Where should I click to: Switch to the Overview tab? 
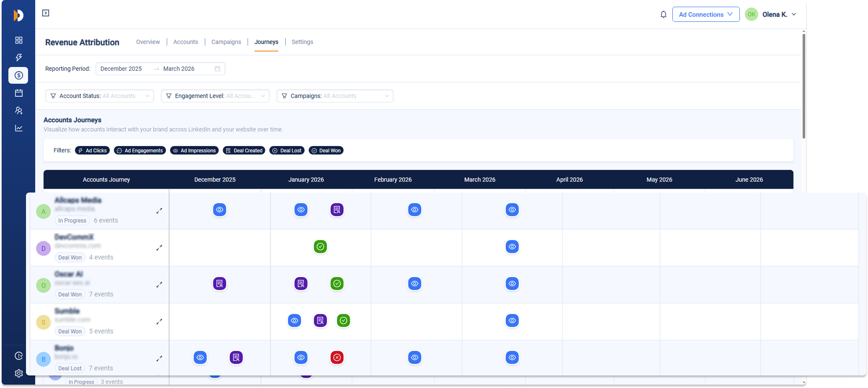click(148, 42)
